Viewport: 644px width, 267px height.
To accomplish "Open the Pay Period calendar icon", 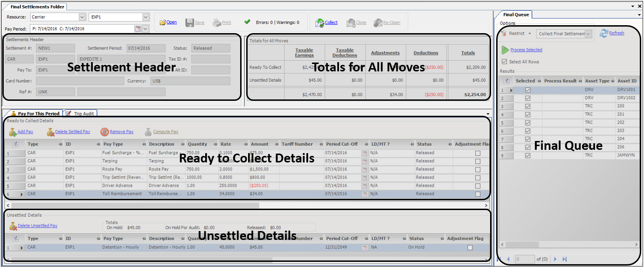I will pos(138,29).
